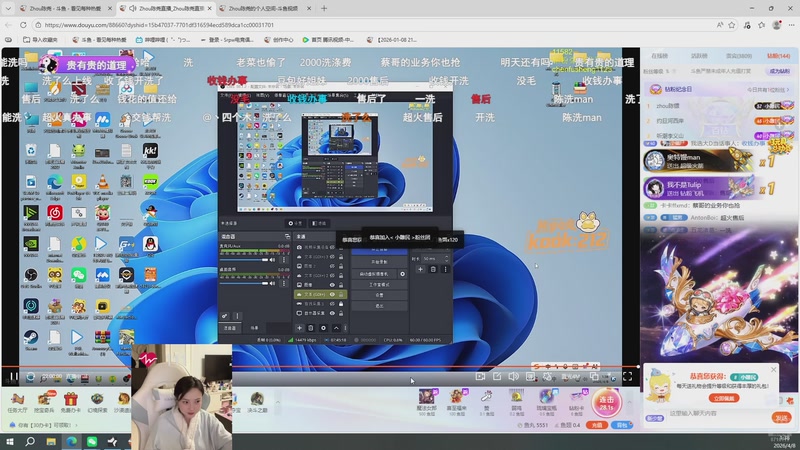Open the video quality selector in player
The width and height of the screenshot is (800, 450).
pyautogui.click(x=570, y=377)
